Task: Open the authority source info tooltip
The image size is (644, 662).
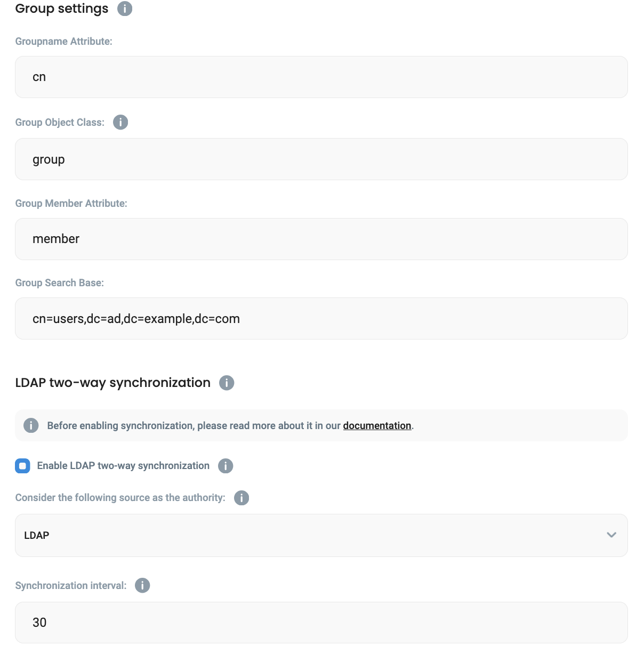Action: pos(241,498)
